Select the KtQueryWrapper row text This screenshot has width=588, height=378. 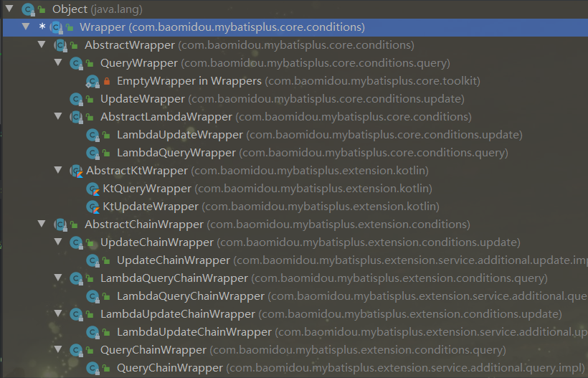[267, 189]
